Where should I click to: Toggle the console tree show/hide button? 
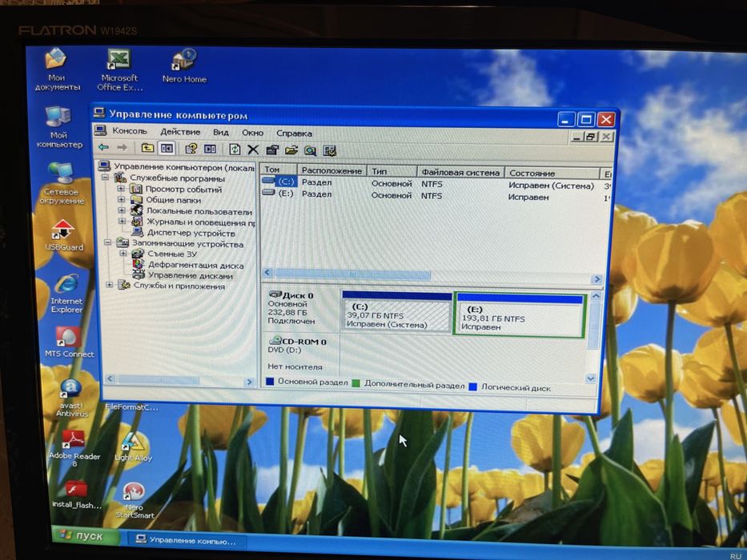(x=167, y=149)
